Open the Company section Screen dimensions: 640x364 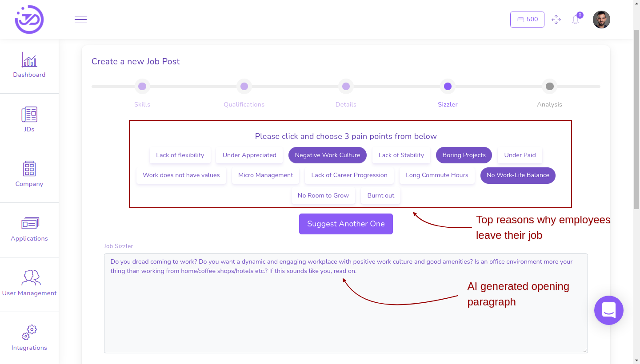pyautogui.click(x=29, y=174)
